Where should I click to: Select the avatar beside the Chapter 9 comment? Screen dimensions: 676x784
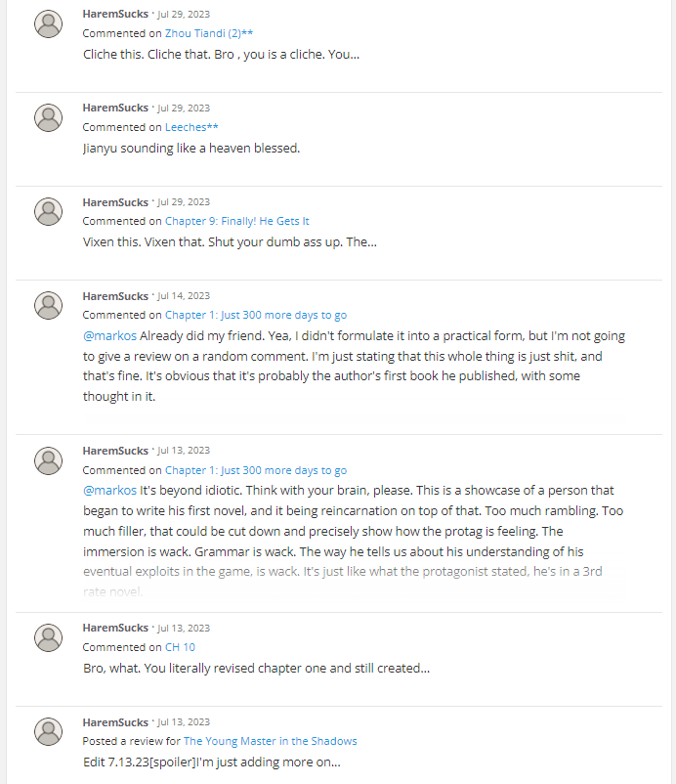(x=49, y=211)
